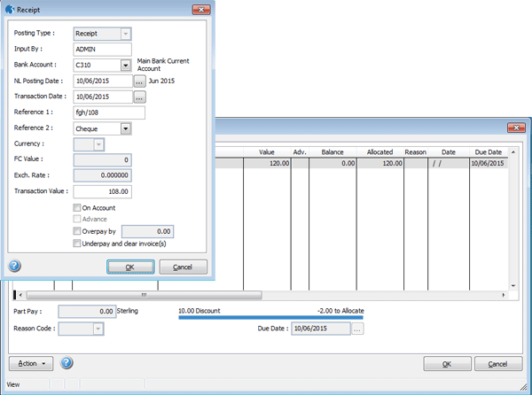Select the Date column header
Viewport: 532px width, 395px height.
pos(449,152)
